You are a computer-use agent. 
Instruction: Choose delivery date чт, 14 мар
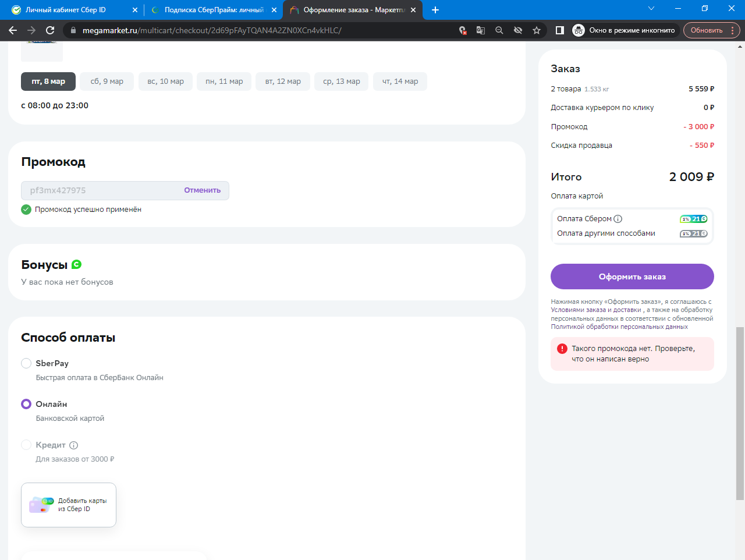tap(400, 81)
